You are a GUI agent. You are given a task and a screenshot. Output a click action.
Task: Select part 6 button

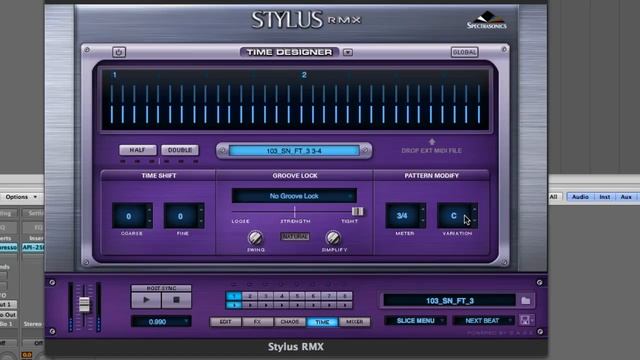[313, 296]
